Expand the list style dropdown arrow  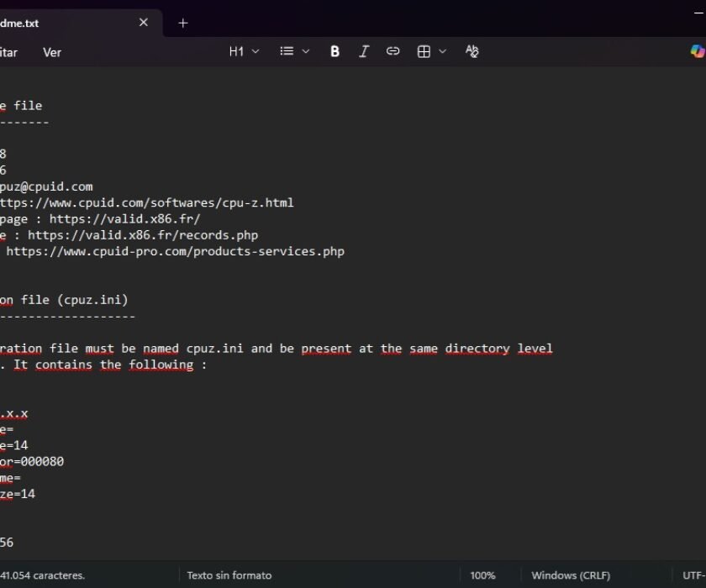[306, 51]
